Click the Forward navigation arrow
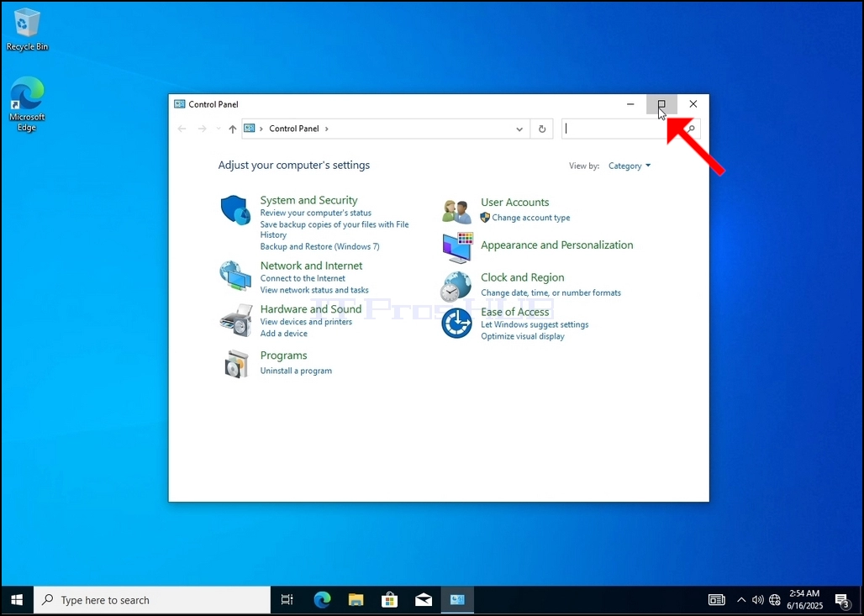864x616 pixels. point(203,129)
